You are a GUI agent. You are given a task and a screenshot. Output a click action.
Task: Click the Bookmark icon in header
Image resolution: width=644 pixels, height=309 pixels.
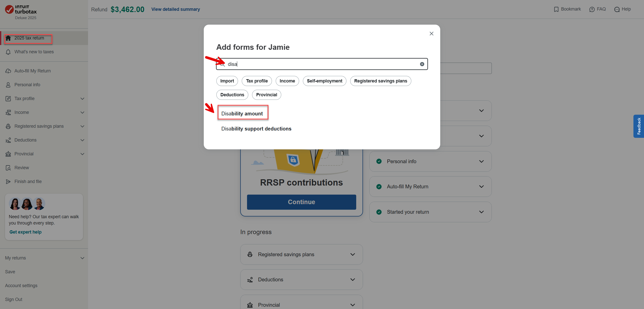tap(556, 9)
